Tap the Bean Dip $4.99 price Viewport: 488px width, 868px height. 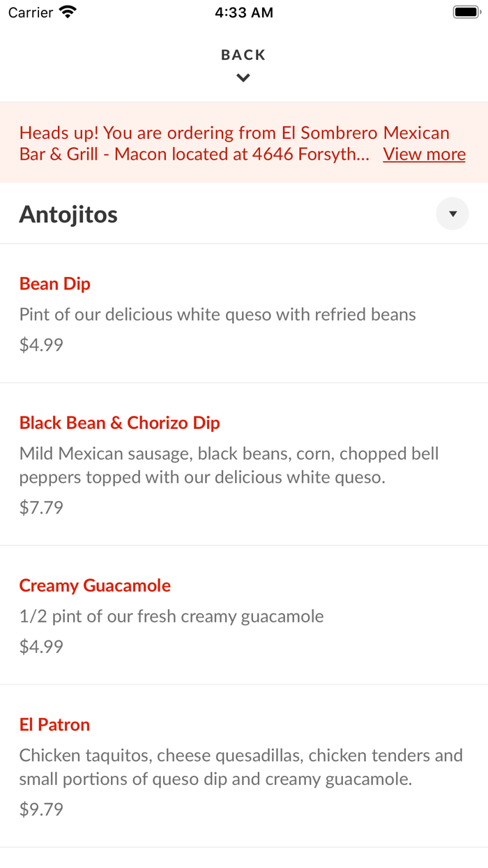(x=41, y=345)
